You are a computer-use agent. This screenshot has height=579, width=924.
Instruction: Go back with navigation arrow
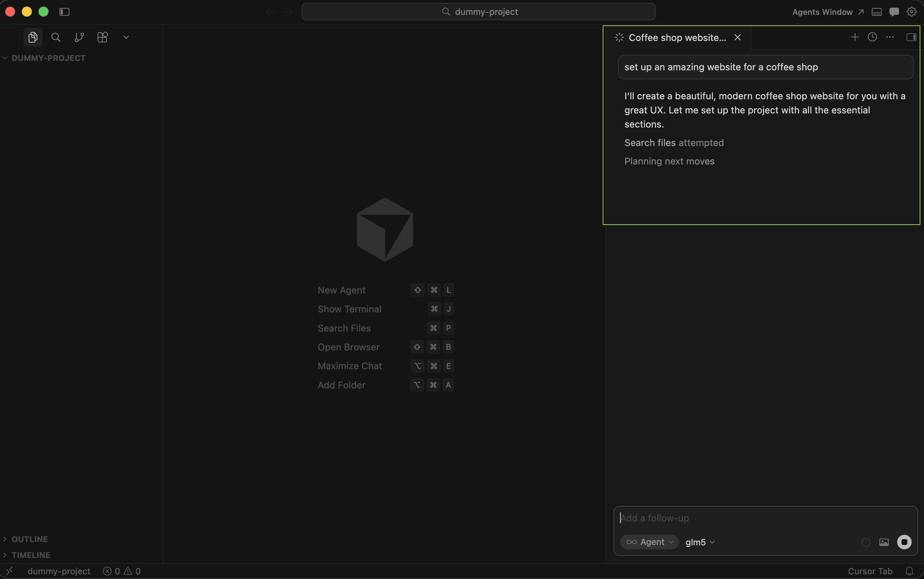[270, 12]
